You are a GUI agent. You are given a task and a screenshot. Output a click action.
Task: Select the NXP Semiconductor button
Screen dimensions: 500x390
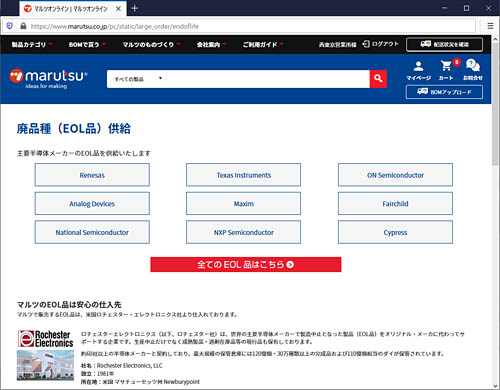243,232
